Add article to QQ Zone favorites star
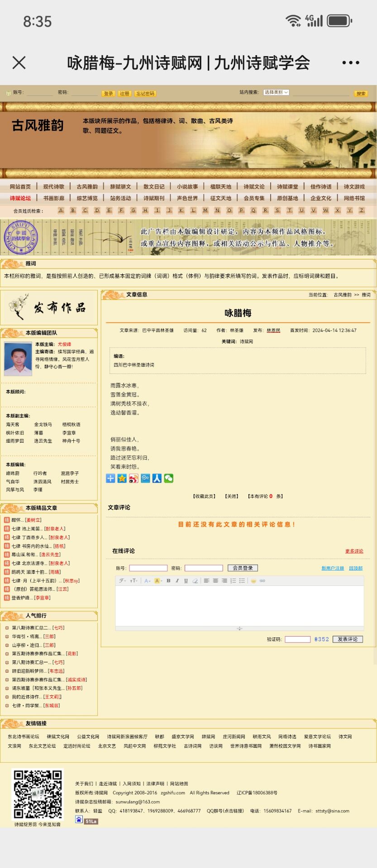 122,478
